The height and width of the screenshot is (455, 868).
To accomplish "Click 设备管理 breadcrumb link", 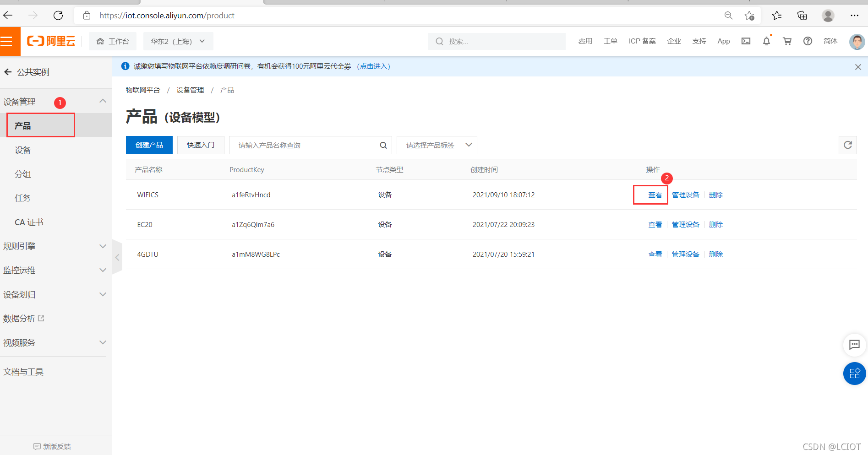I will (x=190, y=90).
